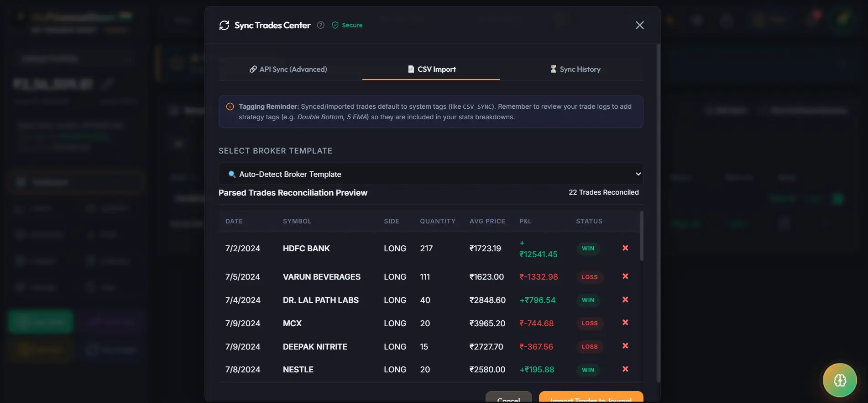Click the ₹2727.70 average price
The height and width of the screenshot is (403, 868).
coord(486,347)
